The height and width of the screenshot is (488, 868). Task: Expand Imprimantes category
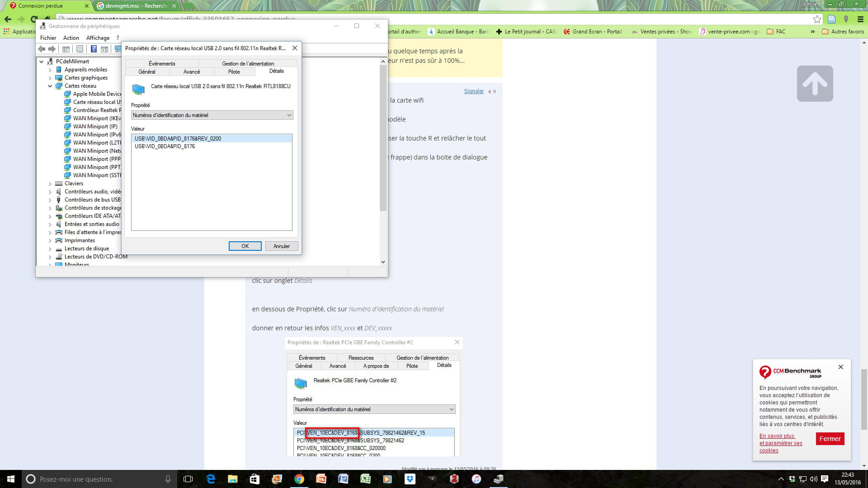point(50,241)
